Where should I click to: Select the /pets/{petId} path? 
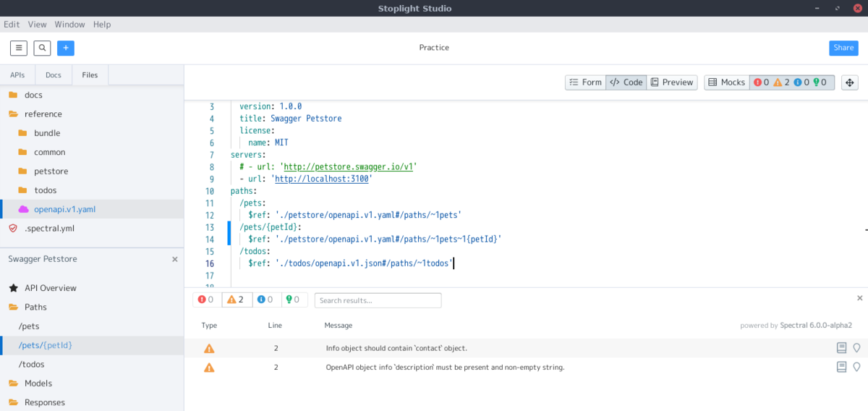pyautogui.click(x=92, y=345)
